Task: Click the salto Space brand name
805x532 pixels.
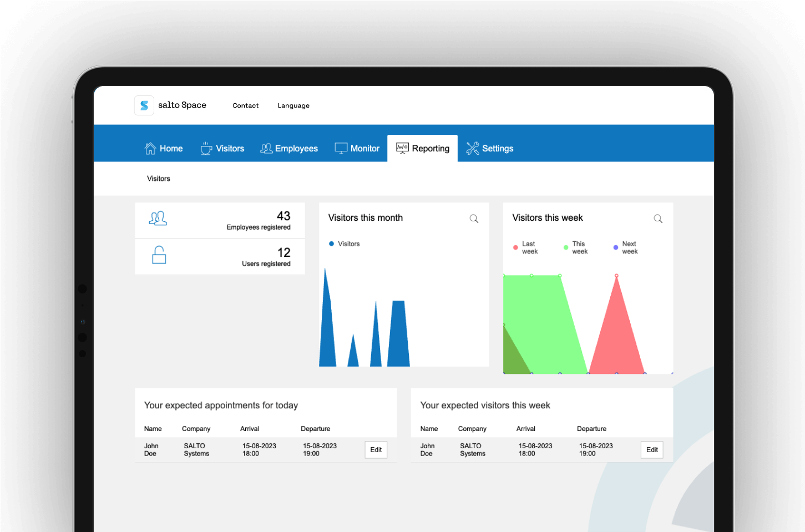Action: (182, 105)
